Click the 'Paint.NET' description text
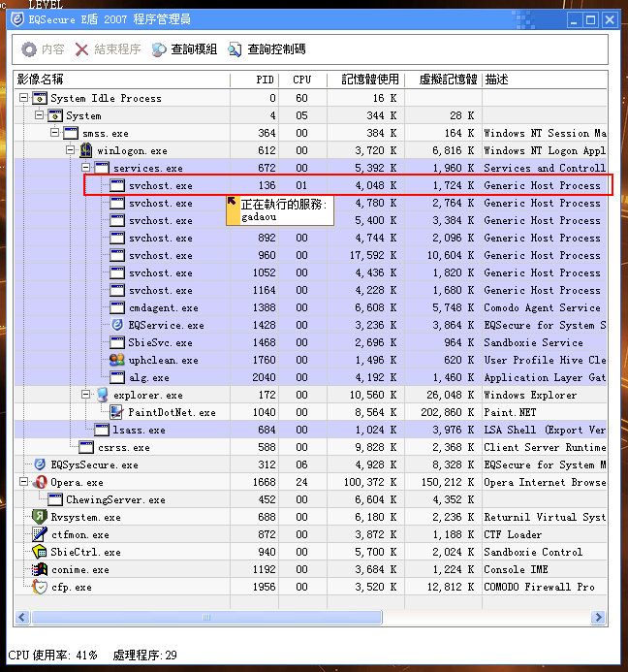Image resolution: width=628 pixels, height=672 pixels. pyautogui.click(x=510, y=412)
